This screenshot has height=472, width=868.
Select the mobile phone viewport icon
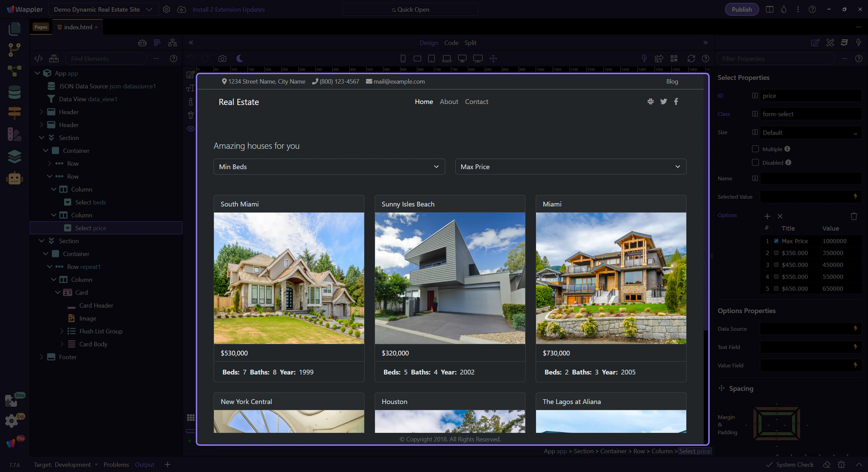(x=403, y=58)
